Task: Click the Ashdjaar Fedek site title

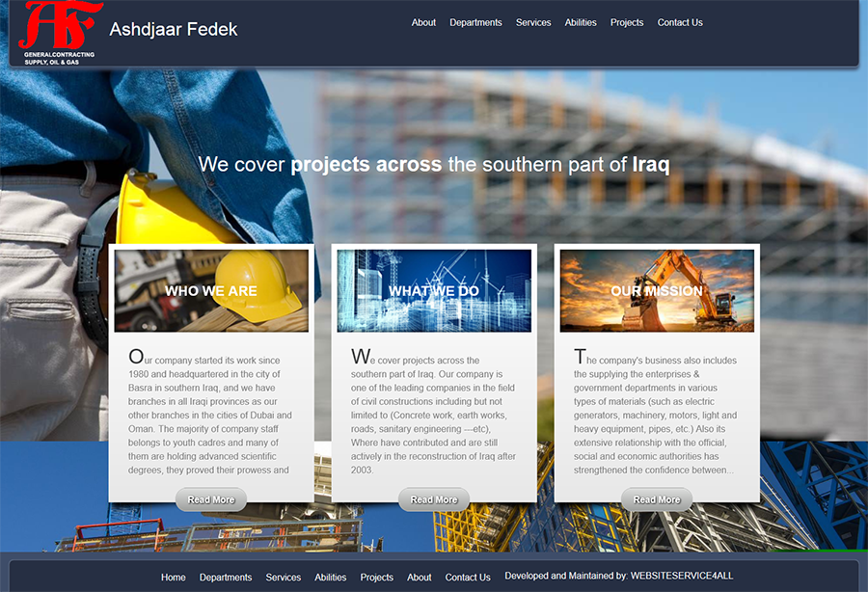Action: tap(174, 30)
